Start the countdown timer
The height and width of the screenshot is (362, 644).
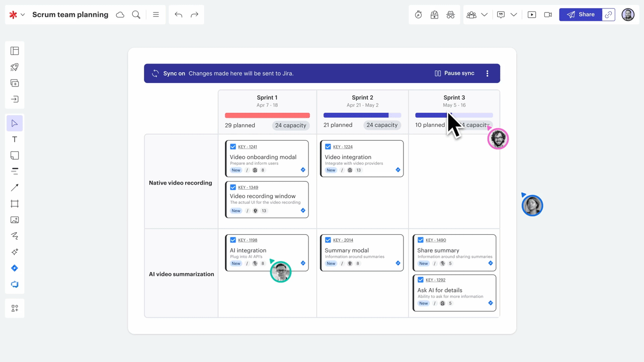[x=418, y=15]
